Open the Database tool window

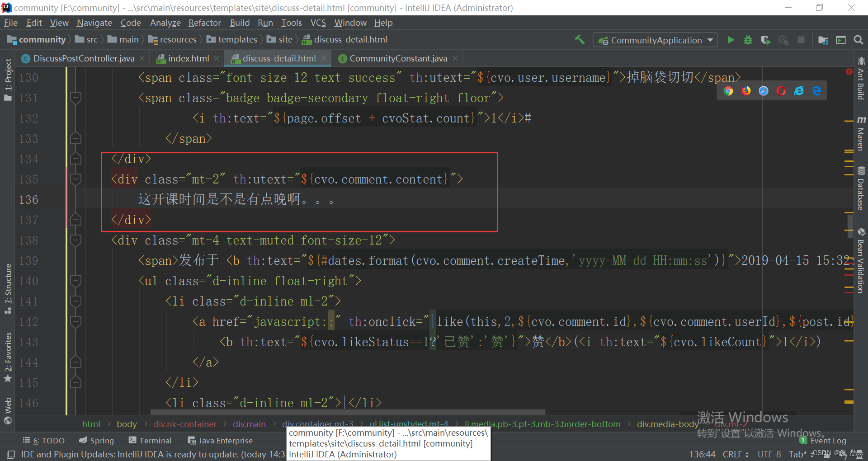click(861, 188)
